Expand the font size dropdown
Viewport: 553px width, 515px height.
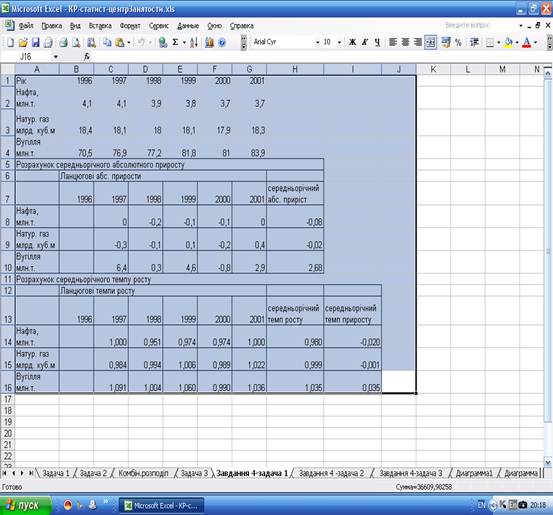(339, 42)
